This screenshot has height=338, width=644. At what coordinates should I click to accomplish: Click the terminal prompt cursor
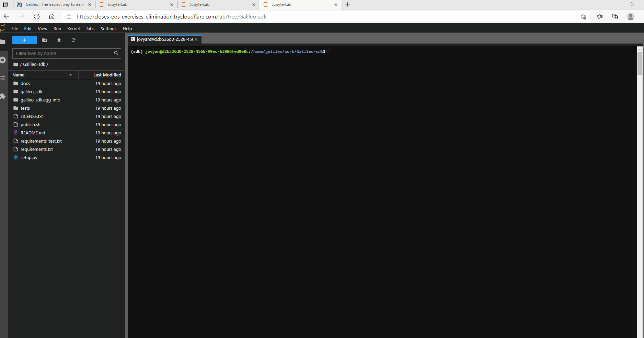tap(329, 51)
